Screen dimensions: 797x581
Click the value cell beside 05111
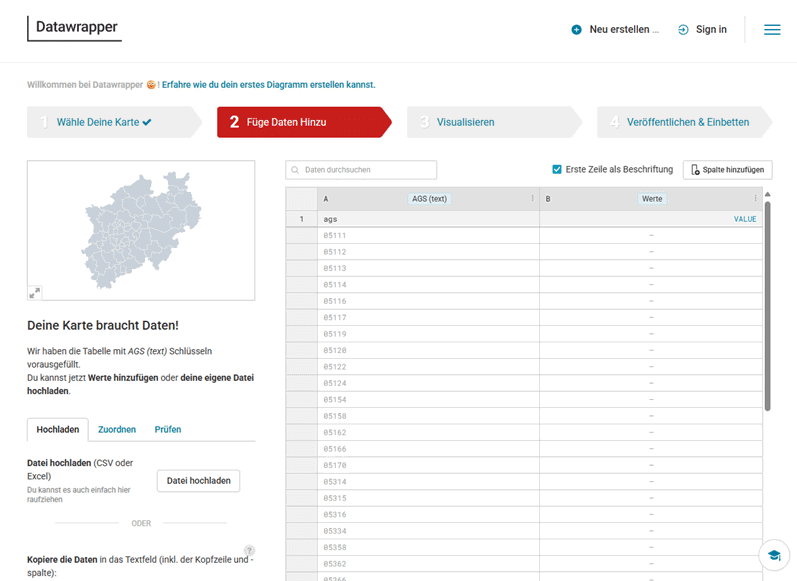pyautogui.click(x=651, y=235)
